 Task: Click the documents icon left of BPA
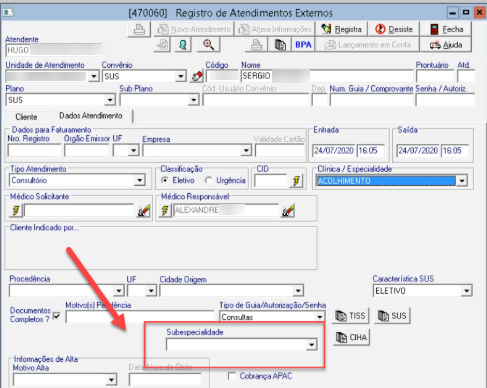coord(280,45)
